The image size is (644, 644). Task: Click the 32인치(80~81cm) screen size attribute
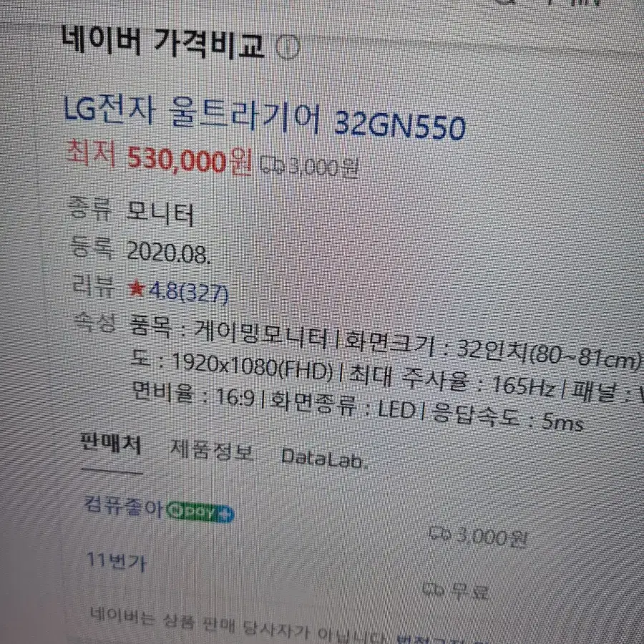(x=549, y=355)
